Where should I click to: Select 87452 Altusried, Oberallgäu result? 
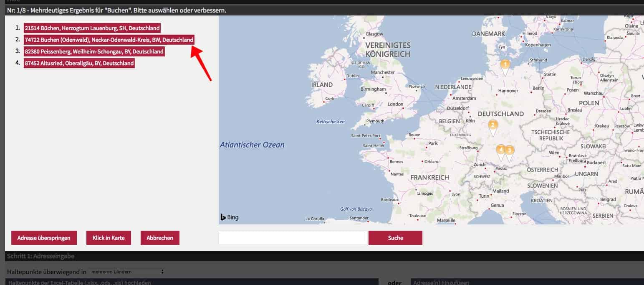(79, 64)
